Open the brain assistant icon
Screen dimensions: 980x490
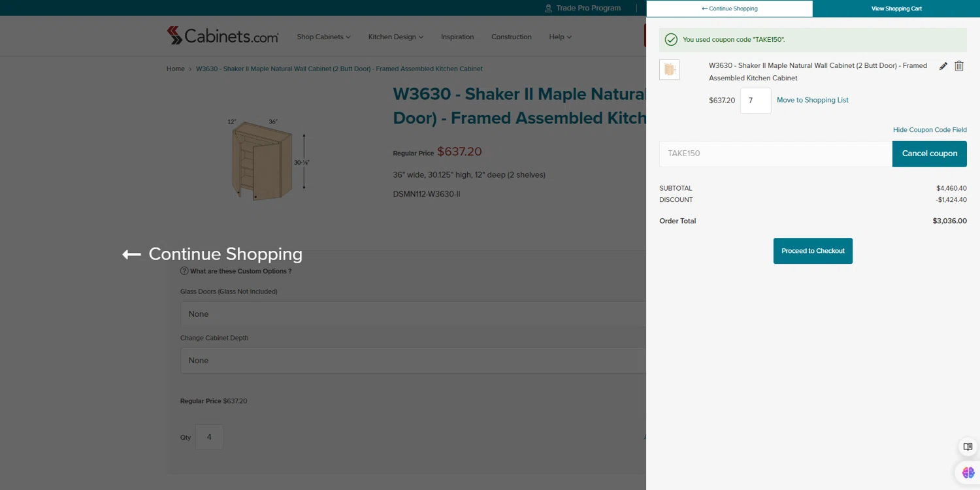(x=968, y=472)
